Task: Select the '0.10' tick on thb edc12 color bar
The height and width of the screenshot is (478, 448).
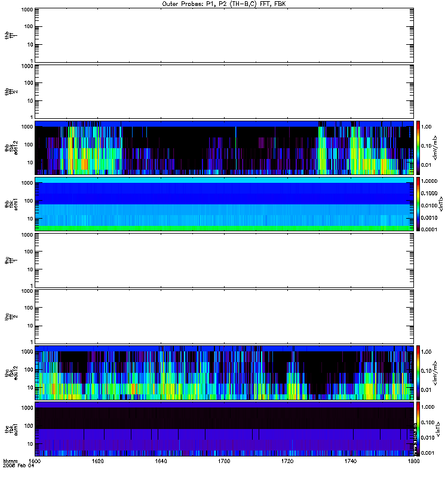Action: click(426, 146)
